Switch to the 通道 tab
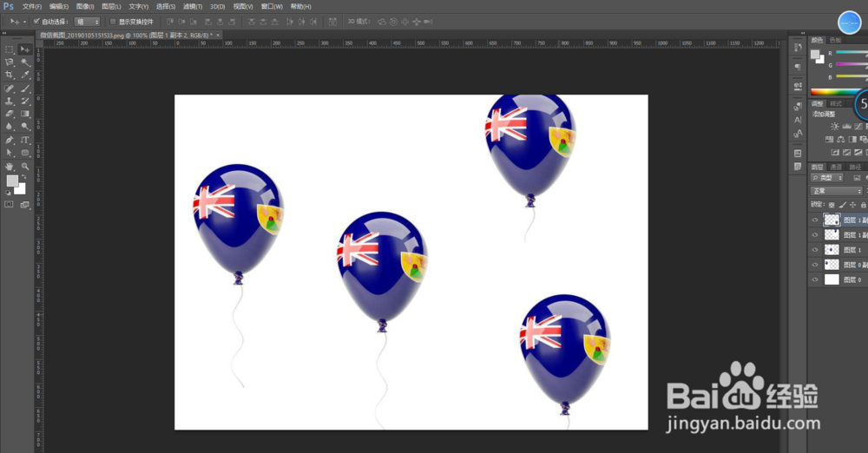This screenshot has height=453, width=868. pos(836,167)
